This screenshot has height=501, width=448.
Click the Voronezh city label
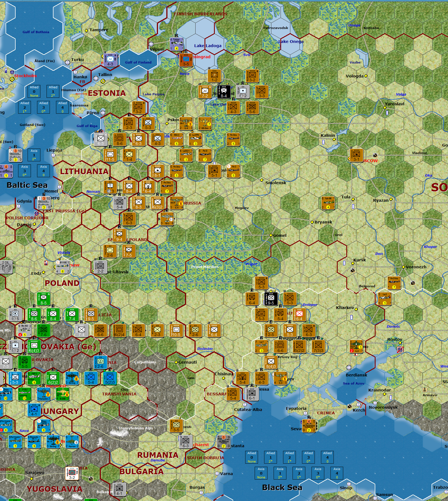[416, 267]
